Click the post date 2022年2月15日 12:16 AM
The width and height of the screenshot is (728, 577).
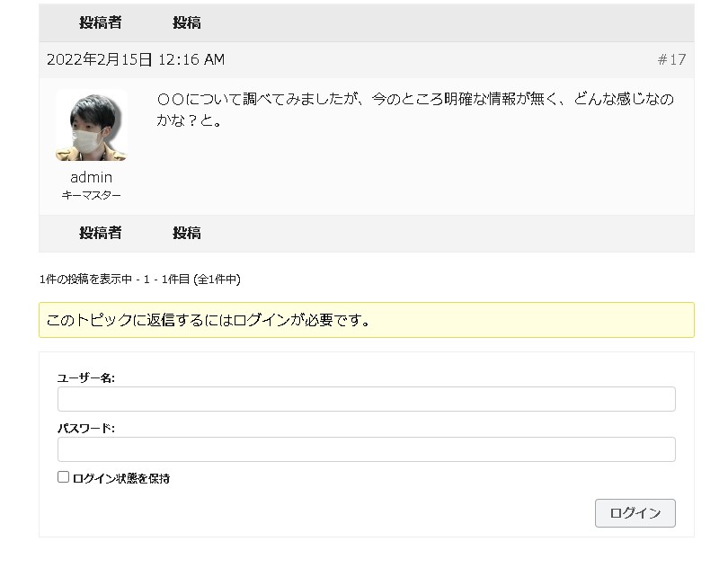click(x=136, y=60)
